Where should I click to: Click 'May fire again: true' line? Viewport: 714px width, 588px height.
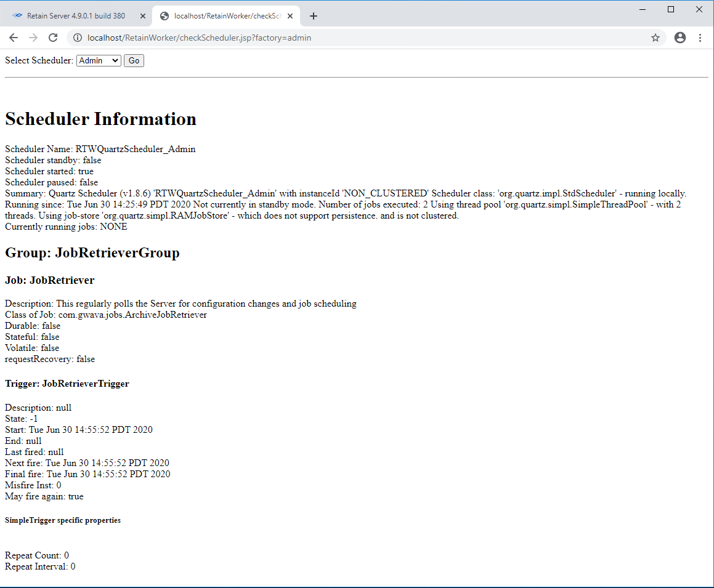pos(44,496)
